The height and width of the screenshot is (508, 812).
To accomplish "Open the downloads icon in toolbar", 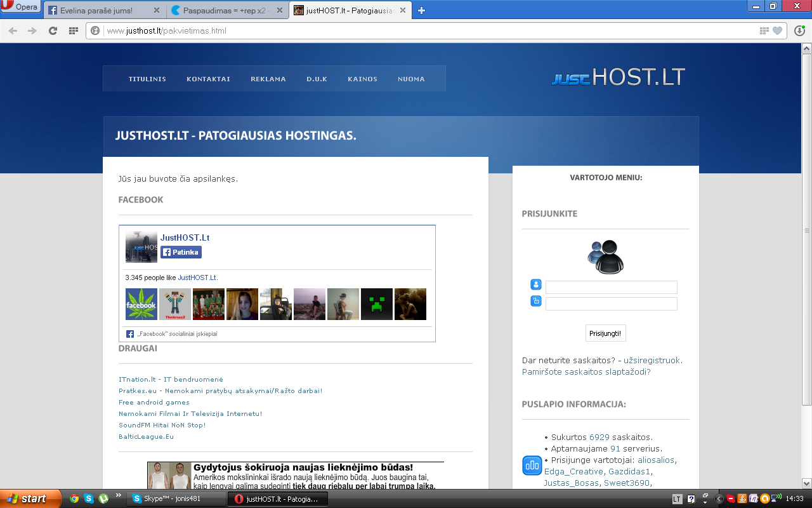I will pos(800,30).
